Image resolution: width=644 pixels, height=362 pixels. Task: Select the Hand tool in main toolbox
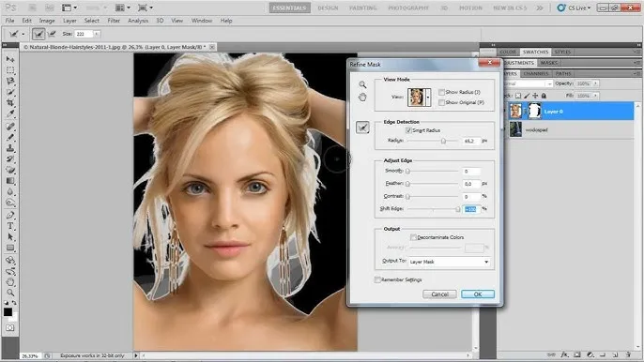pyautogui.click(x=10, y=282)
